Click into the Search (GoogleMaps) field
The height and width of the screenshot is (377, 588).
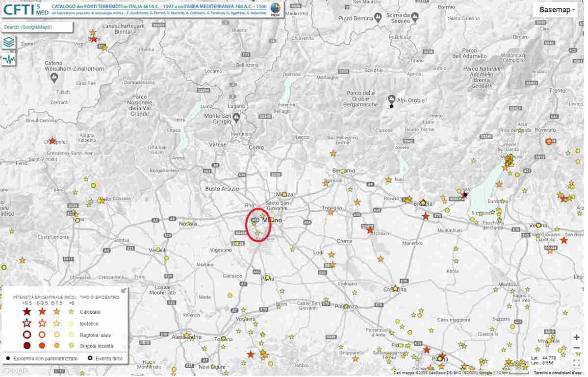37,27
